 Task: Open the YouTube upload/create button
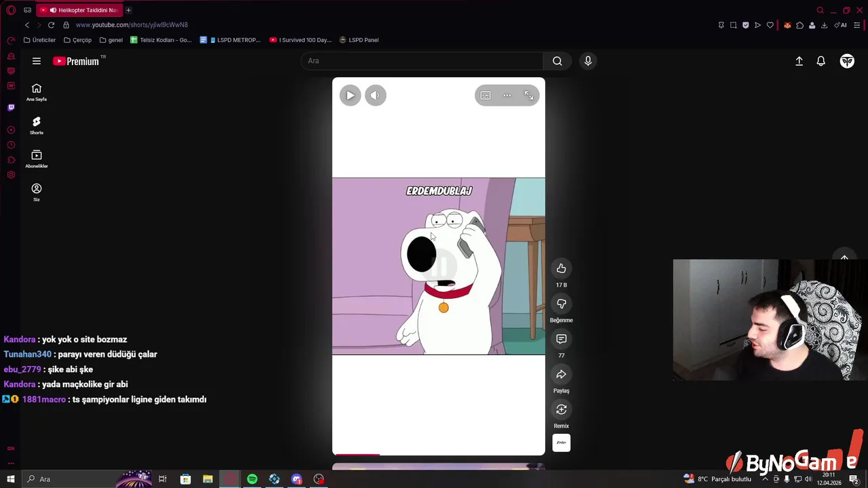coord(799,61)
